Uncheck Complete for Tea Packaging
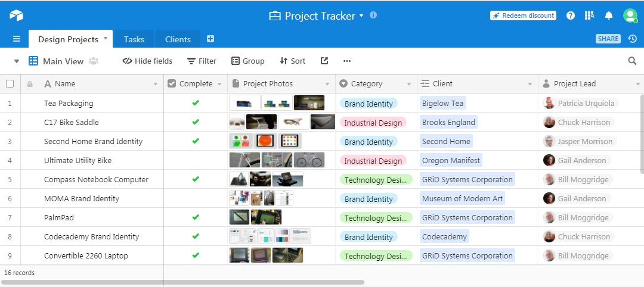 pos(196,102)
